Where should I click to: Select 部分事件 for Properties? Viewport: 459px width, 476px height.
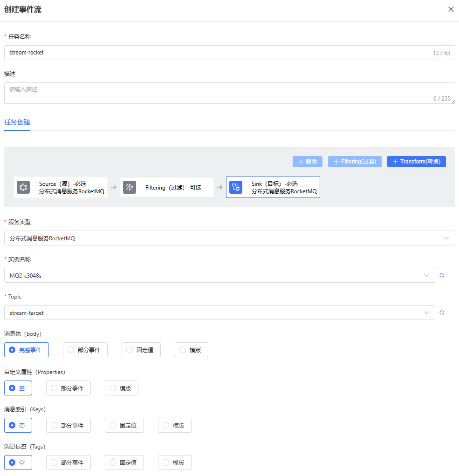(69, 388)
